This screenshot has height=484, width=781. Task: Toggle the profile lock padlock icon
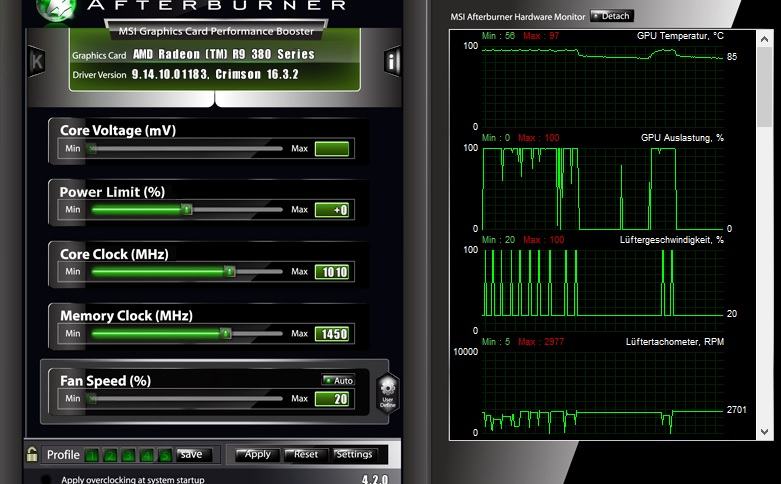(x=32, y=454)
